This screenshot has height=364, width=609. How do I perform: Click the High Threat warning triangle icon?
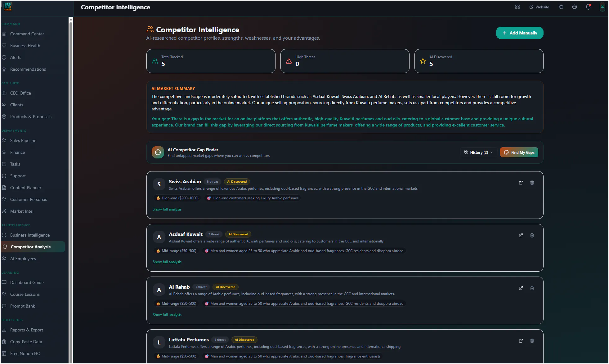289,61
